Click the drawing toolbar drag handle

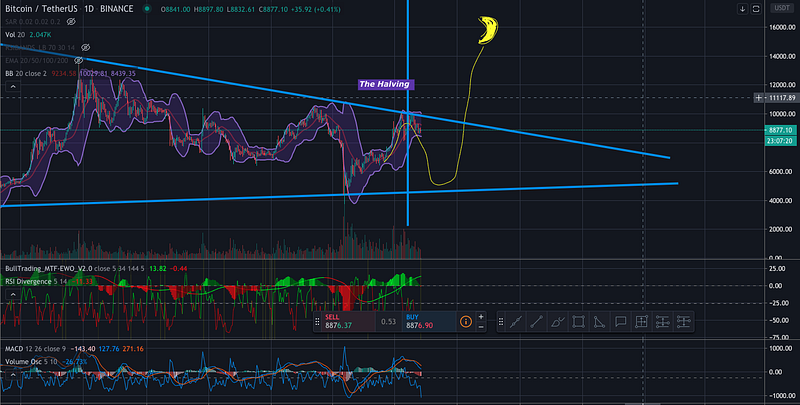[501, 322]
